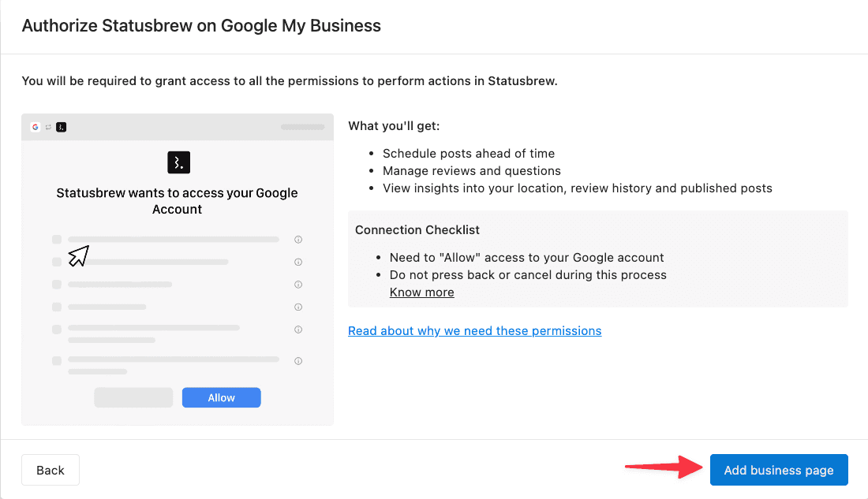Click the blue Allow button in preview

click(222, 398)
